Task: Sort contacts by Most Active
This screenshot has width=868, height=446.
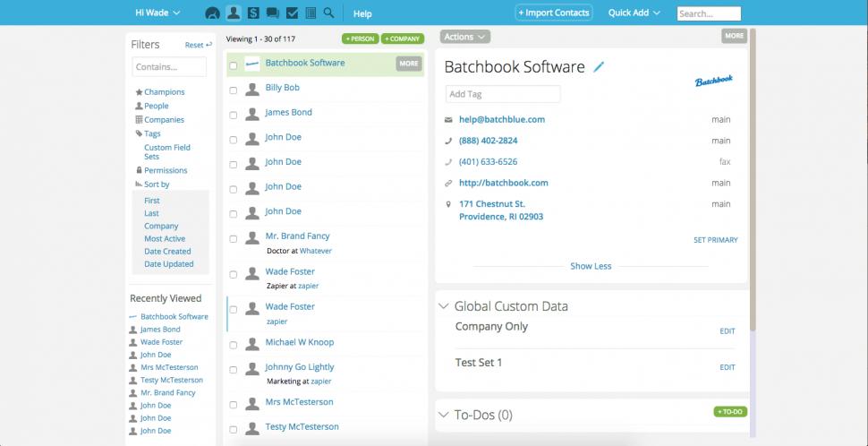Action: click(x=165, y=239)
